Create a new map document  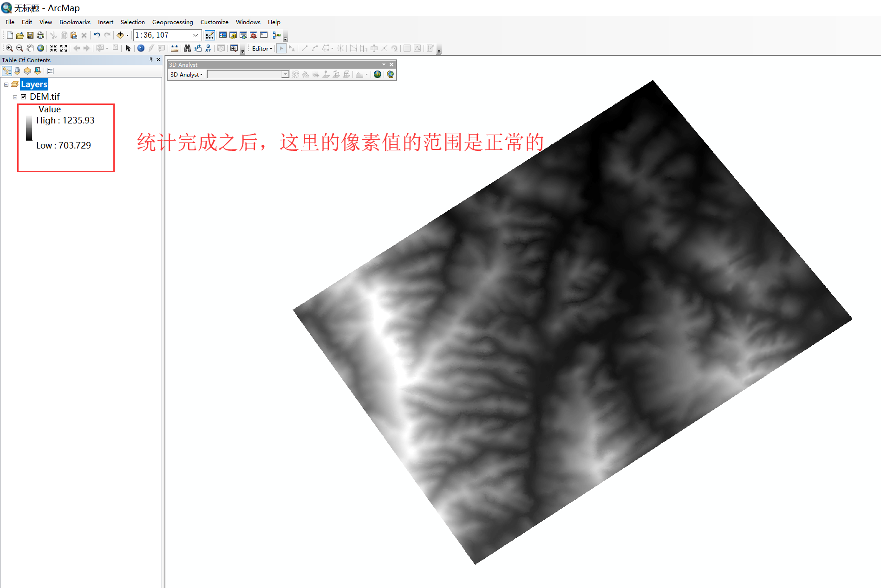[10, 35]
